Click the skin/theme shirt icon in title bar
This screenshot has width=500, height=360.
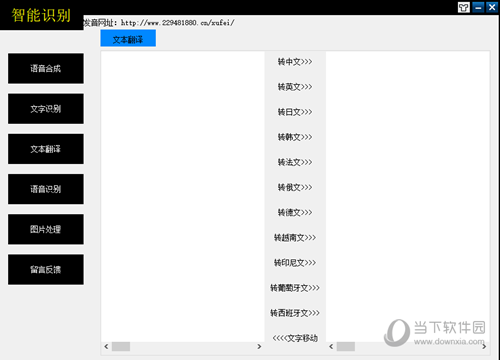[x=464, y=7]
